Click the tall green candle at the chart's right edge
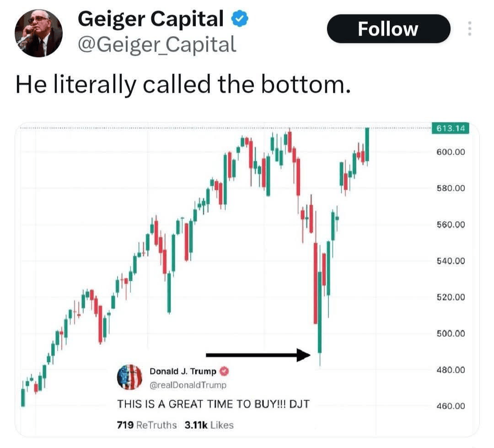The image size is (494, 448). [367, 145]
